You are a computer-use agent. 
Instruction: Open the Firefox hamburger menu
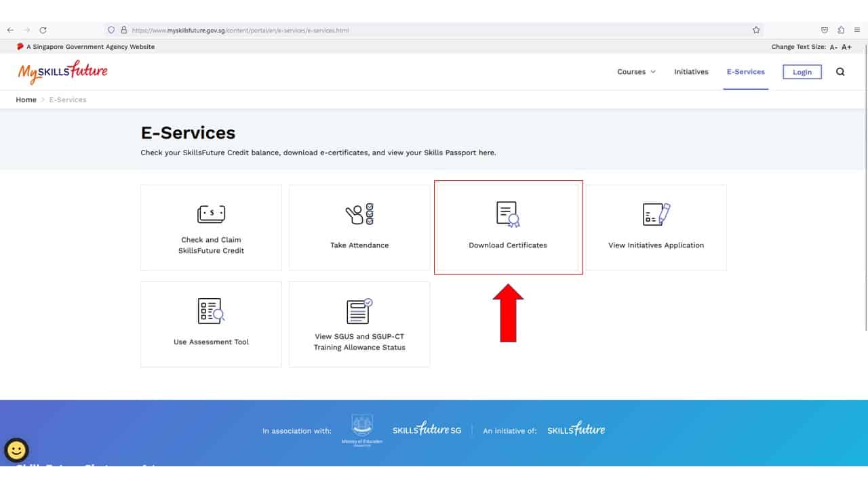click(857, 30)
